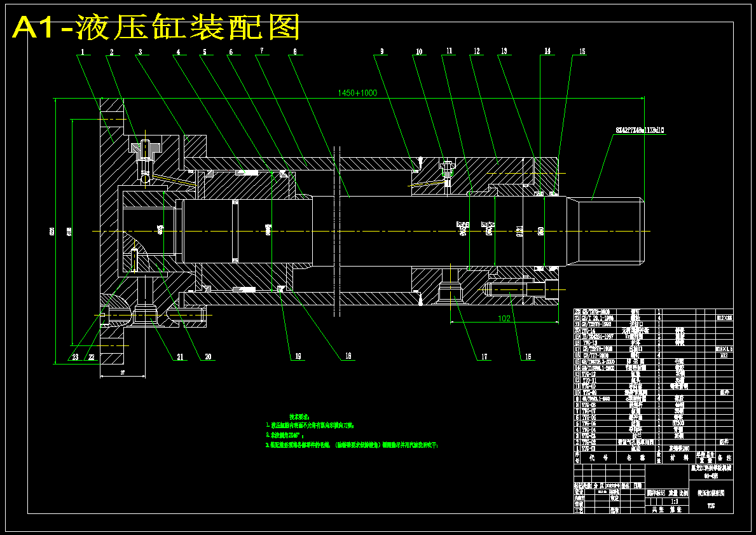Click part balloon number 1 at top left
This screenshot has width=756, height=535.
click(x=83, y=52)
